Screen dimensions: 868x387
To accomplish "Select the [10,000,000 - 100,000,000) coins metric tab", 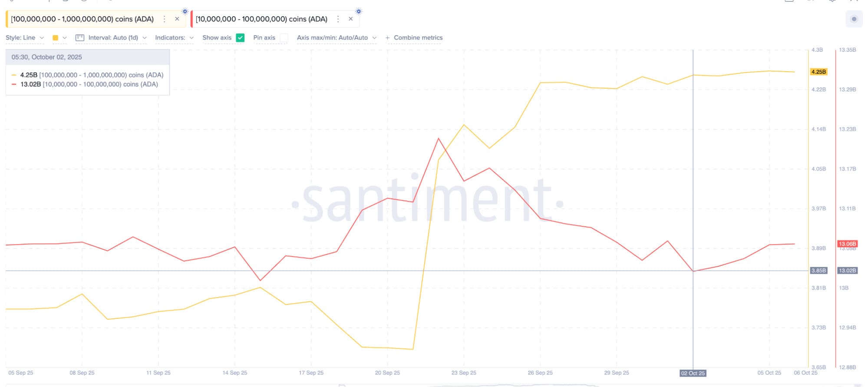I will coord(261,19).
